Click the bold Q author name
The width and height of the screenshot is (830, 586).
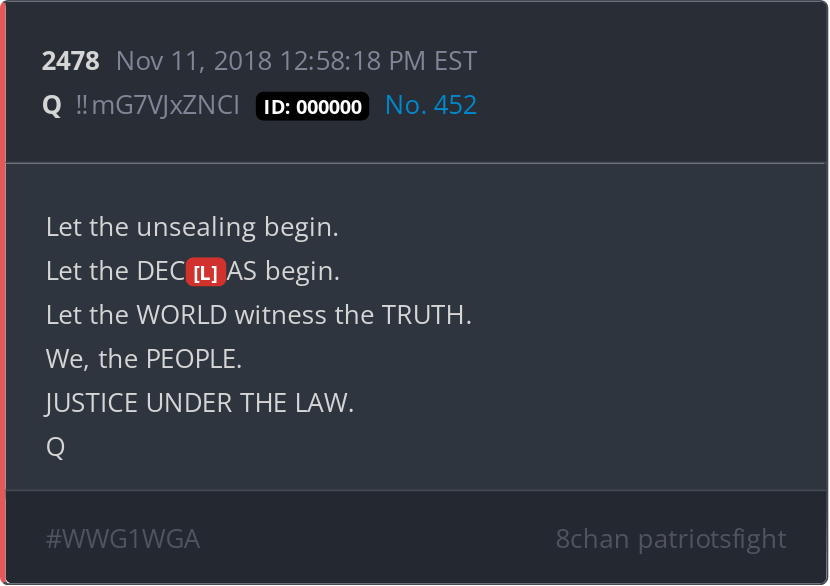tap(52, 105)
